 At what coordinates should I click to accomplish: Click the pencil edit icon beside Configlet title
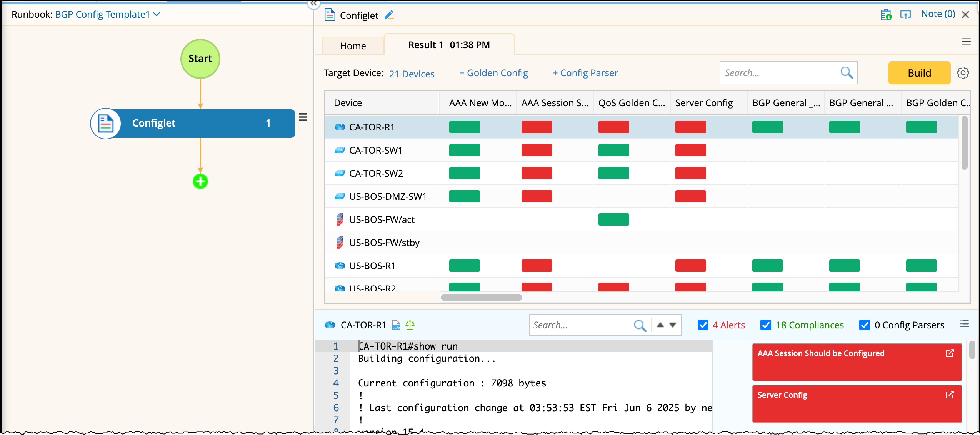tap(389, 15)
